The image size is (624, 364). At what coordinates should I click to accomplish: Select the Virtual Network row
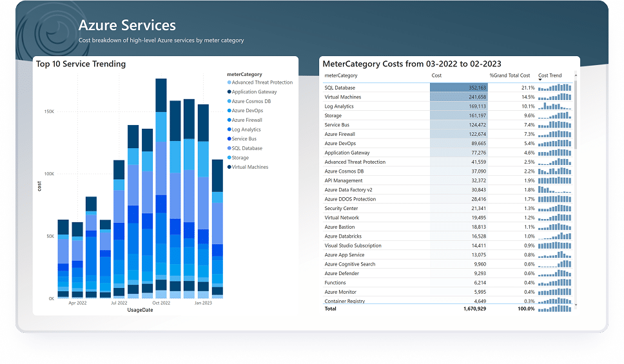click(x=448, y=218)
